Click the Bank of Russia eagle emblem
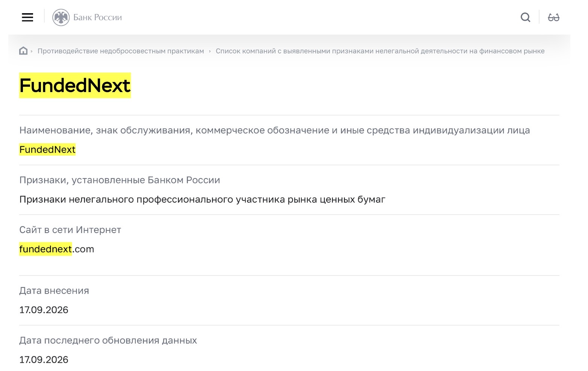Viewport: 588px width, 371px height. [61, 17]
